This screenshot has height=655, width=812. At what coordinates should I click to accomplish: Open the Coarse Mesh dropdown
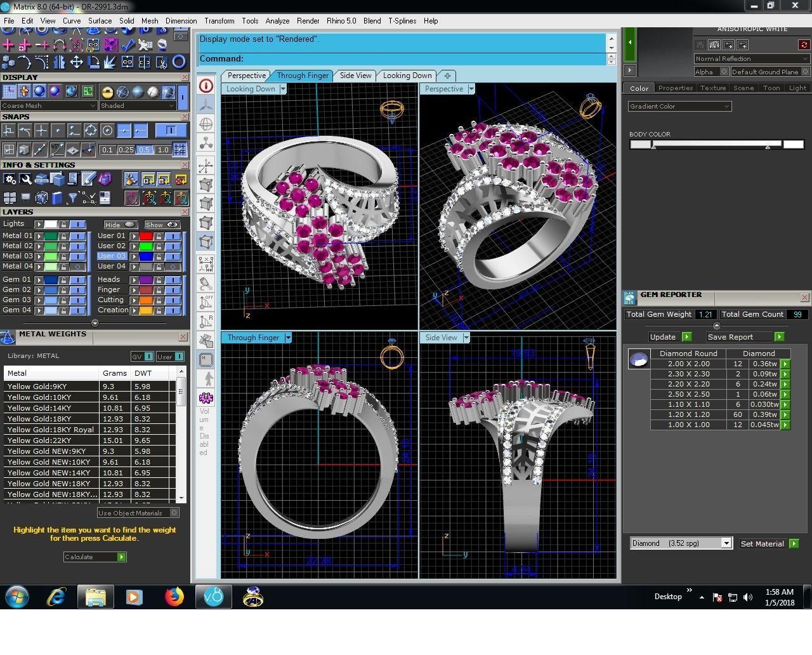tap(49, 106)
